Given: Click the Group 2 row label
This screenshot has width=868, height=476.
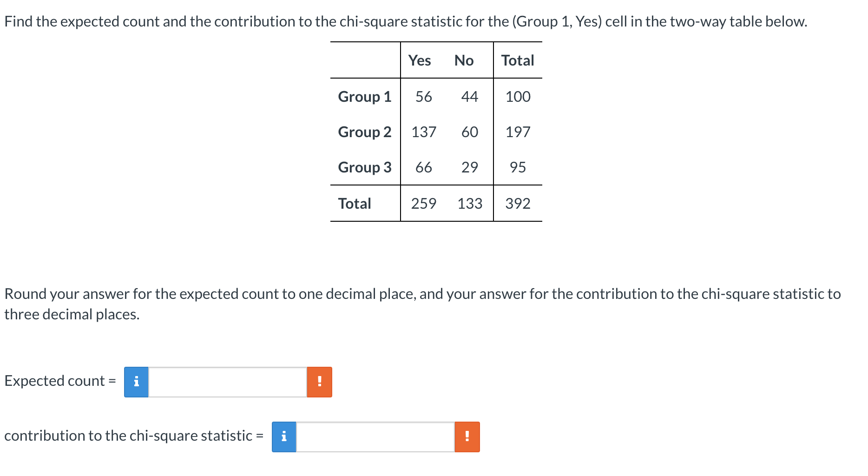Looking at the screenshot, I should pos(365,132).
